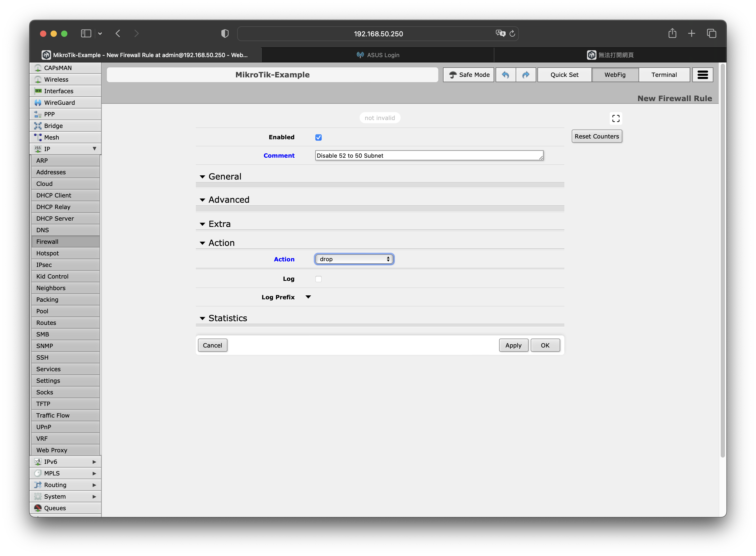Open WireGuard from the sidebar
The width and height of the screenshot is (756, 556).
coord(59,103)
